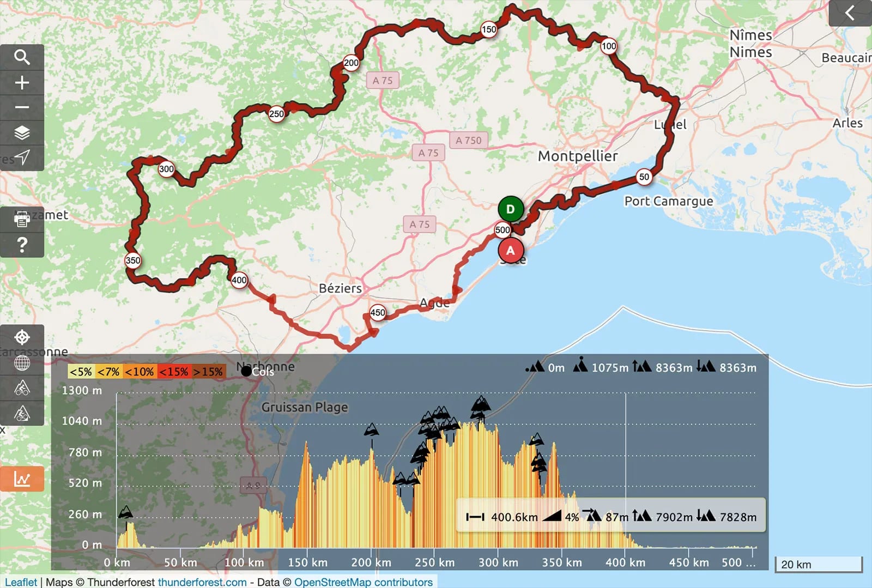Toggle the orange elevation profile chart button
Screen dimensions: 872x588
22,479
